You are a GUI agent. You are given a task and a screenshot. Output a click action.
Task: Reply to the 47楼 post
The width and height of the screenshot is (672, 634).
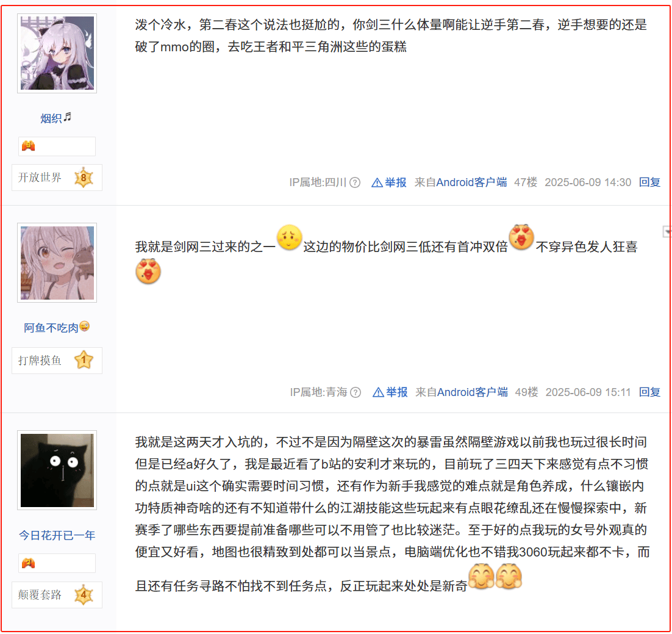[649, 182]
